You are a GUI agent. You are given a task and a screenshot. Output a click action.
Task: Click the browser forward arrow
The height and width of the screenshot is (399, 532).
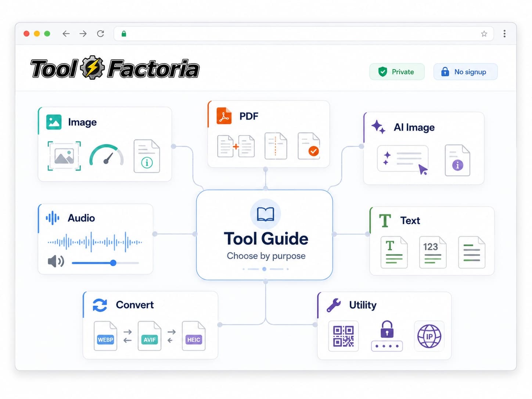tap(83, 34)
